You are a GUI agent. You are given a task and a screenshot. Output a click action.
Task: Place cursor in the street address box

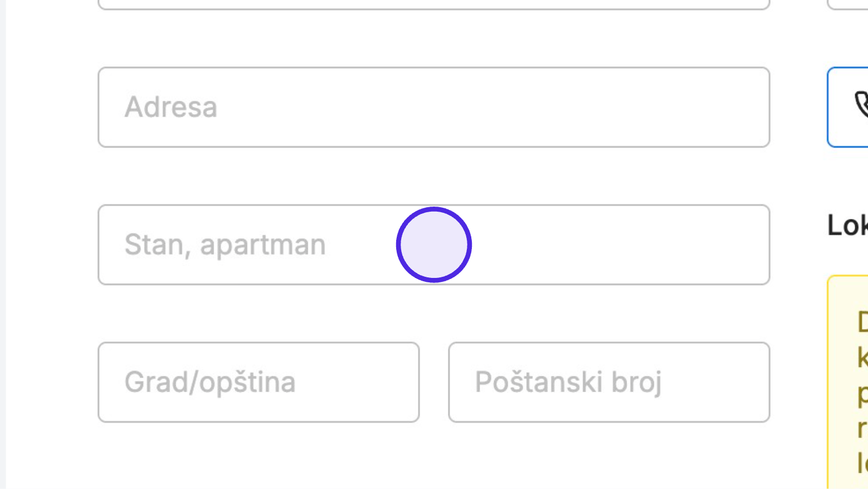coord(434,107)
